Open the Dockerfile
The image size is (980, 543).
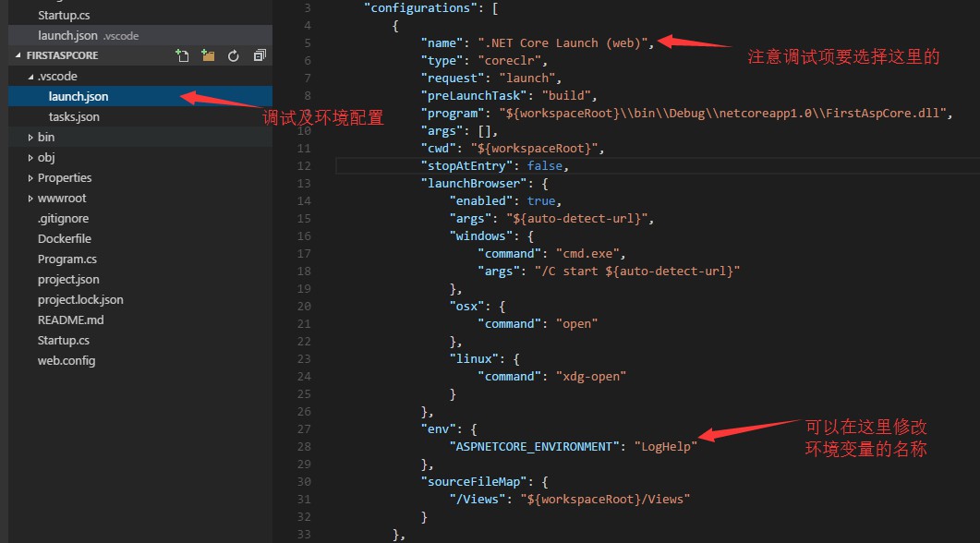coord(64,238)
